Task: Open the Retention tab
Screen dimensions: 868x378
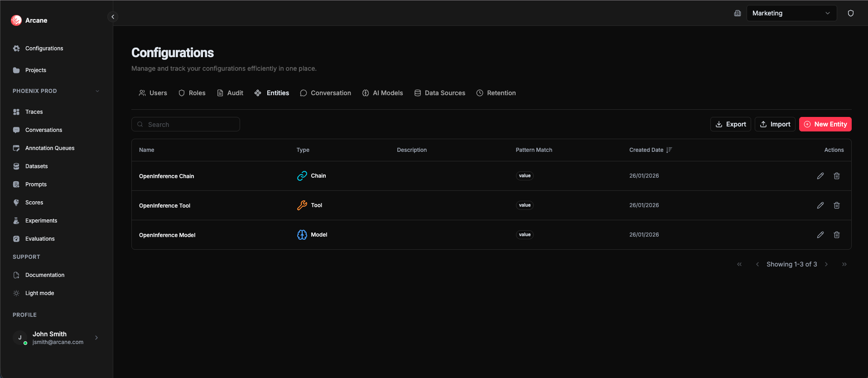Action: tap(496, 93)
